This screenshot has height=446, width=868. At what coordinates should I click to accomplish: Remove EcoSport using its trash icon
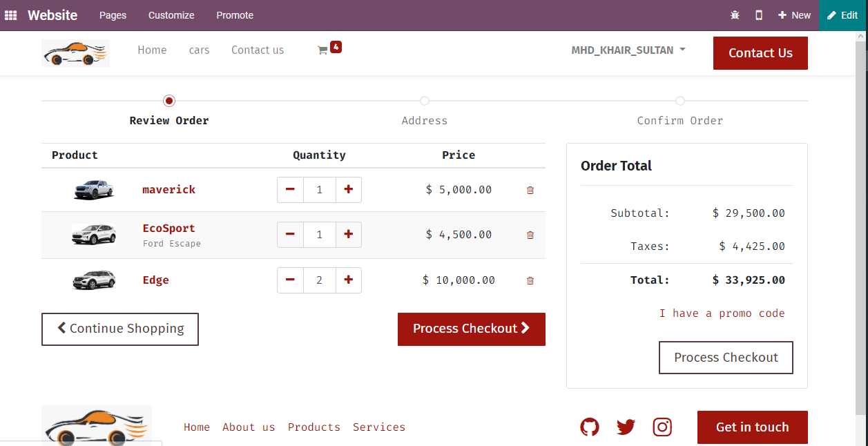pyautogui.click(x=530, y=235)
